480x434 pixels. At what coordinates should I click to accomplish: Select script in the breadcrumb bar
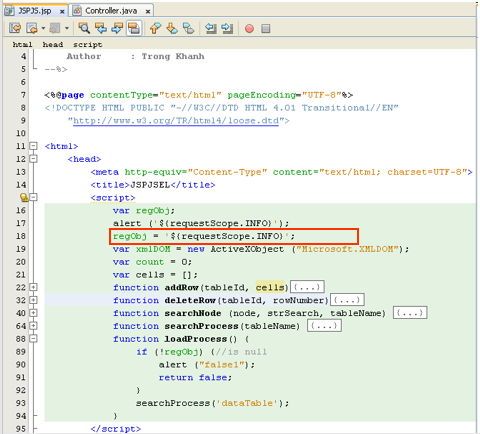coord(88,44)
